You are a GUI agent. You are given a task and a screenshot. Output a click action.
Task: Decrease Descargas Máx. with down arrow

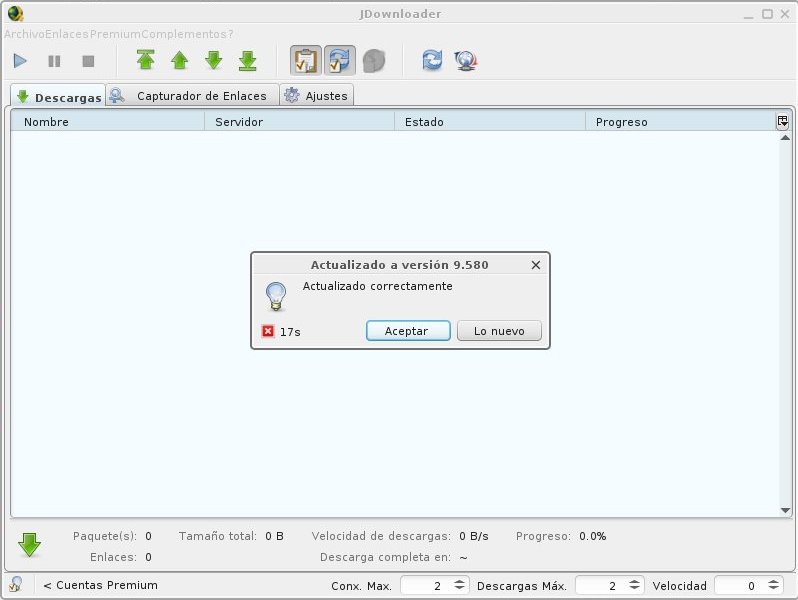coord(634,589)
